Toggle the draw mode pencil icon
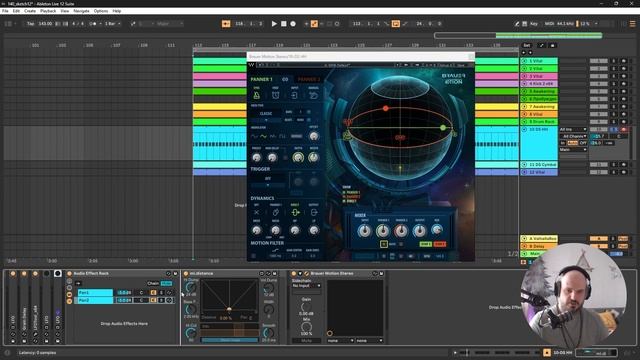Viewport: 640px width, 360px height. coord(517,24)
